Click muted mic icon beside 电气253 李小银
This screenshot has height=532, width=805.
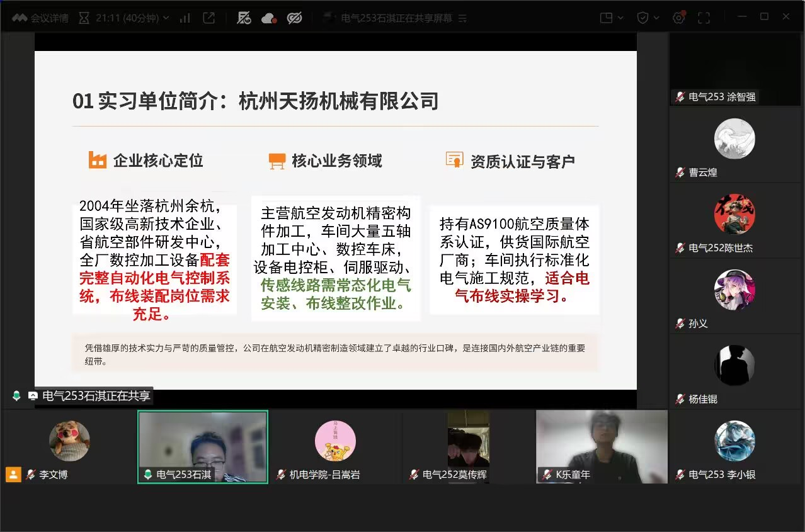click(x=680, y=475)
